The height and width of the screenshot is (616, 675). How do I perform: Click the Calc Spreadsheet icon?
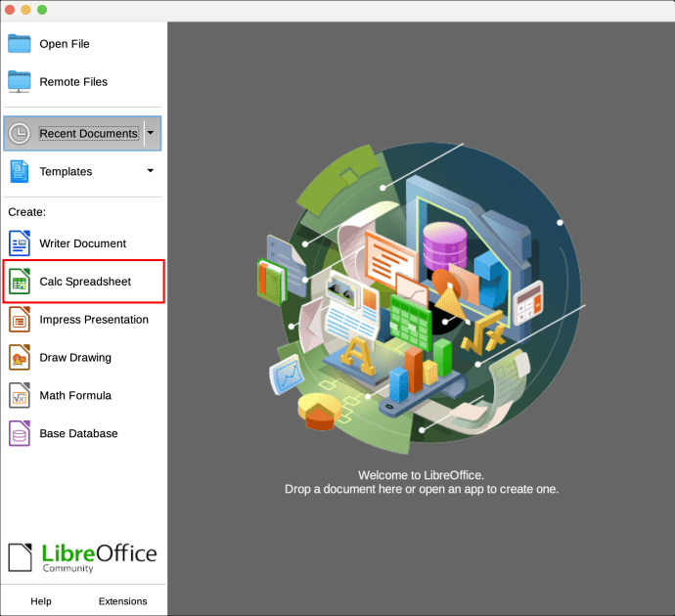click(x=20, y=282)
